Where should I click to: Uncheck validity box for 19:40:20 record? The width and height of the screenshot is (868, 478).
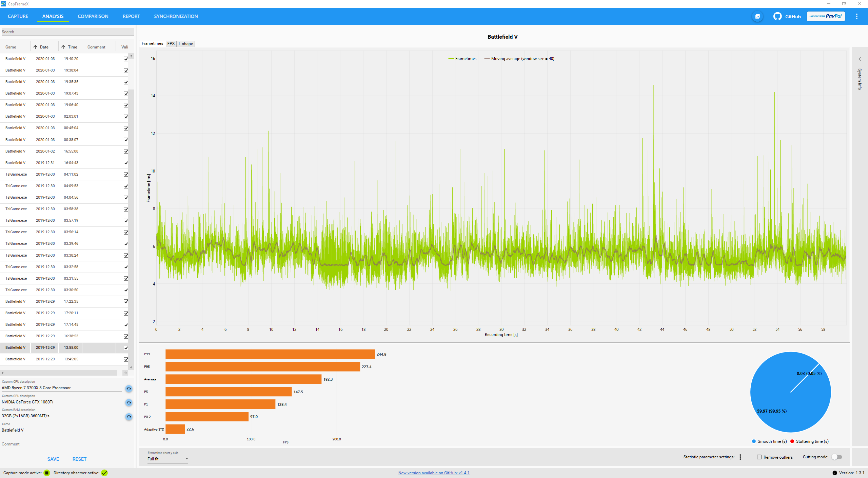coord(126,59)
